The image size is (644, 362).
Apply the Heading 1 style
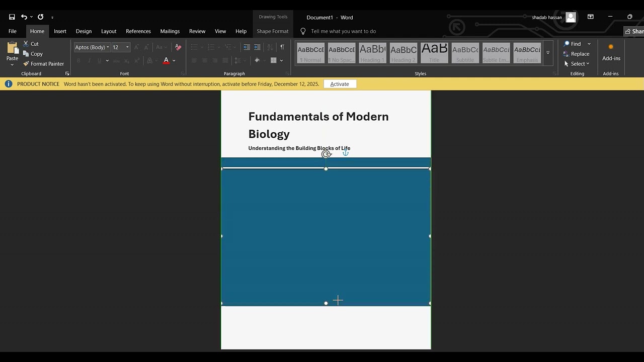tap(372, 53)
